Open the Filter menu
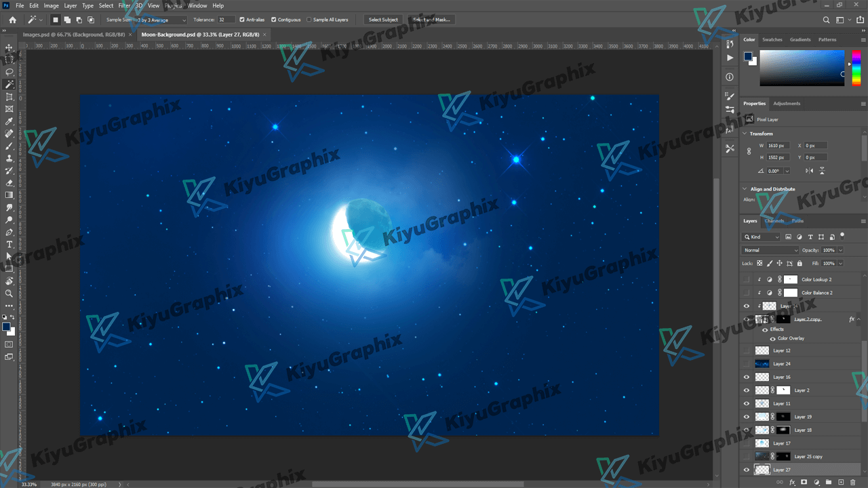This screenshot has width=868, height=488. pos(124,5)
